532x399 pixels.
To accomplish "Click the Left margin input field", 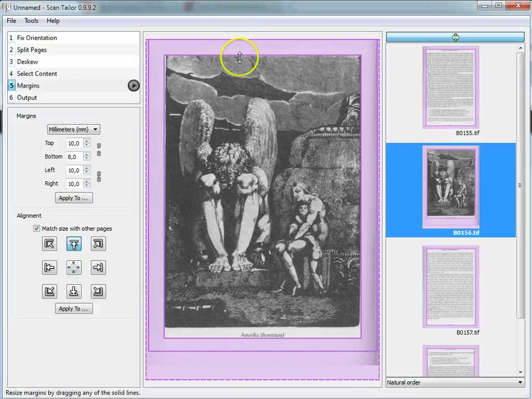I will (75, 170).
